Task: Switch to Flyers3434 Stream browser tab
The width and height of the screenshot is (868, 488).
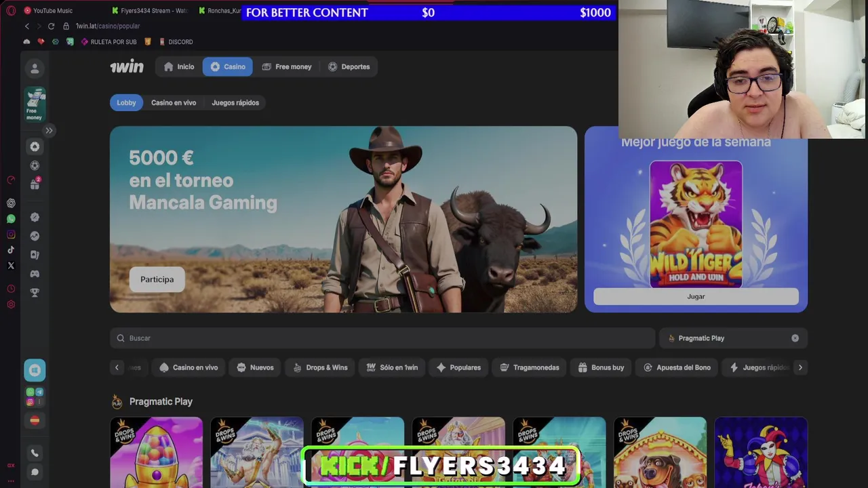Action: 151,10
